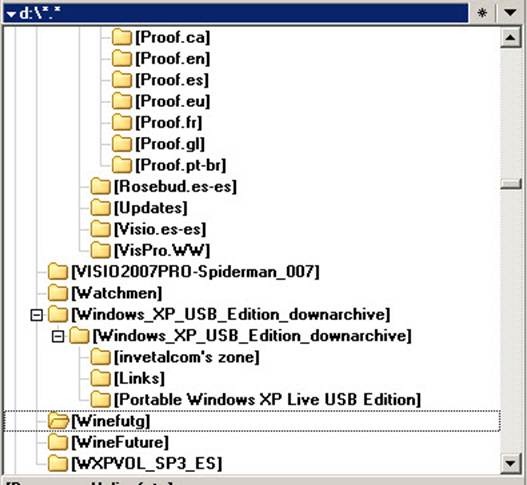Click the scrollbar up arrow
This screenshot has width=527, height=485.
point(510,38)
